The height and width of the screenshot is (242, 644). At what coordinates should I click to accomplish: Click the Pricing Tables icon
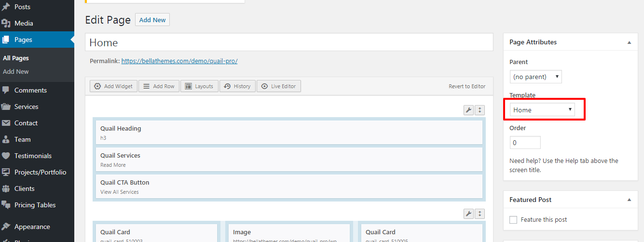coord(6,205)
